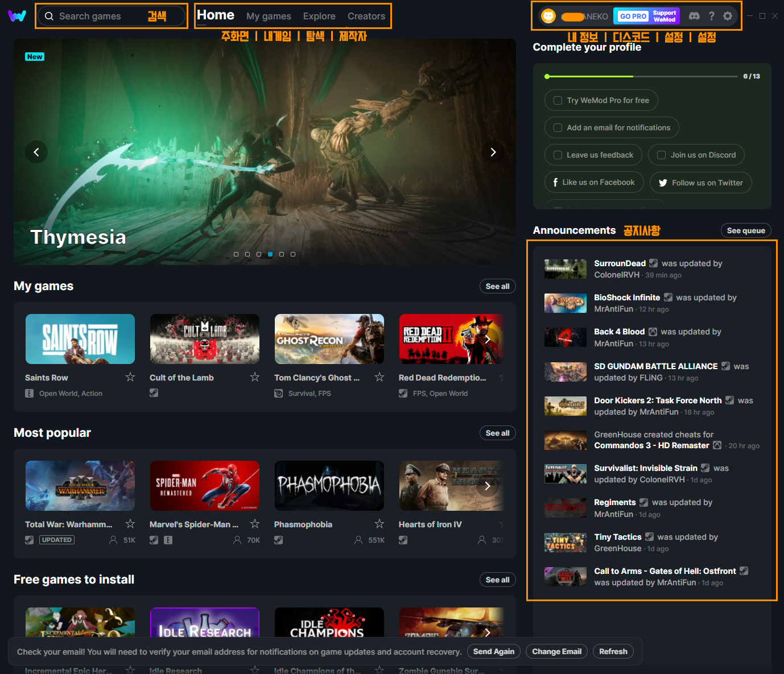
Task: Select the fifth carousel dot
Action: click(282, 254)
